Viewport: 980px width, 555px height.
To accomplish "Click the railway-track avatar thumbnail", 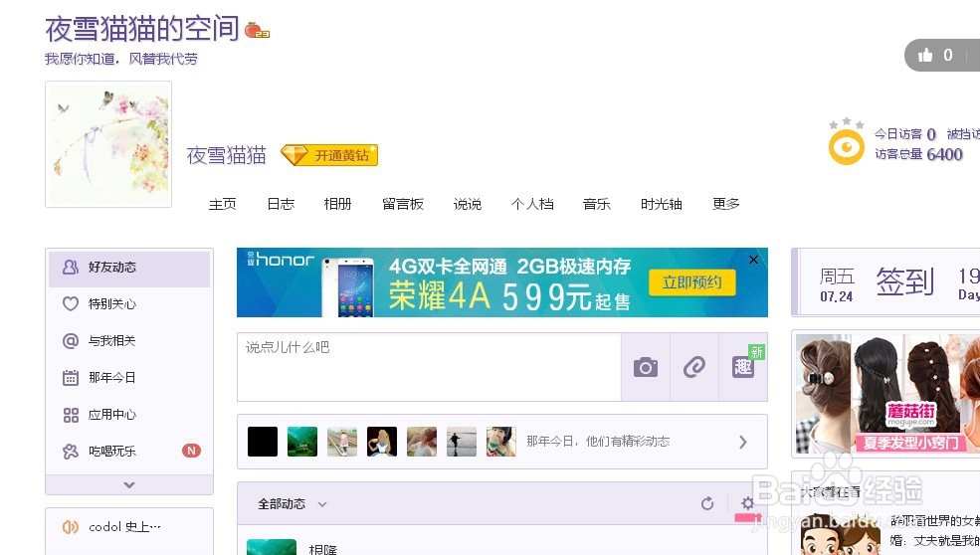I will click(342, 442).
